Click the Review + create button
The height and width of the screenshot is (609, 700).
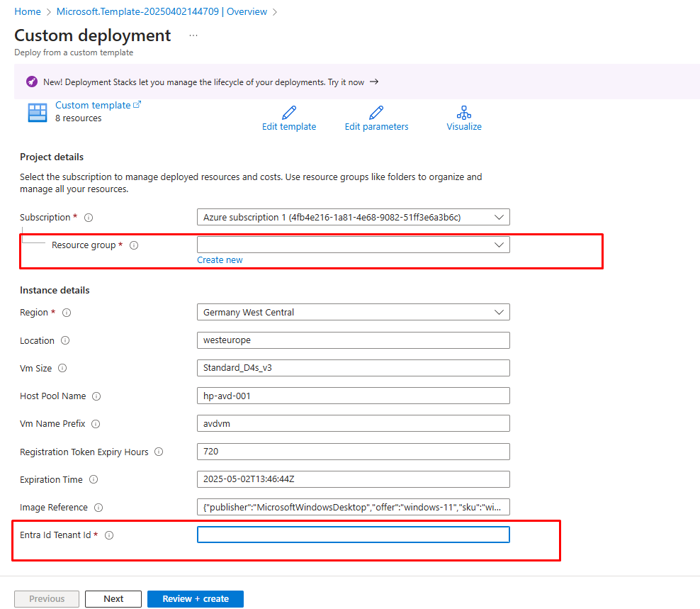pos(196,599)
